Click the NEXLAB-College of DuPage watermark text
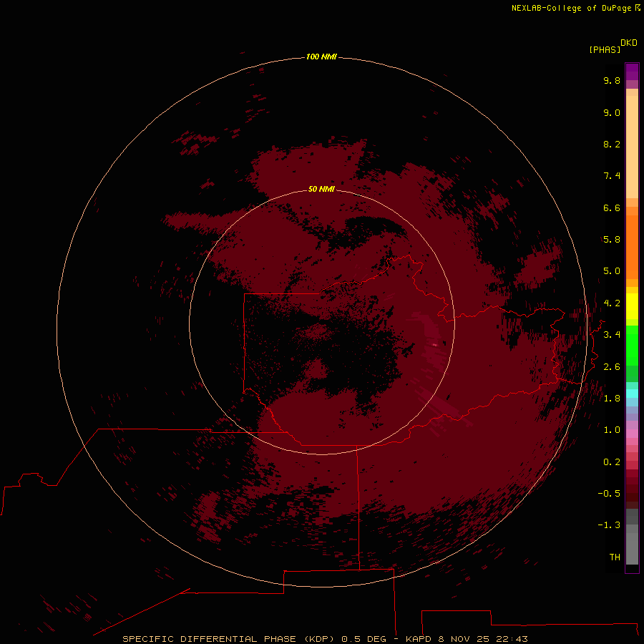This screenshot has width=644, height=644. point(571,8)
